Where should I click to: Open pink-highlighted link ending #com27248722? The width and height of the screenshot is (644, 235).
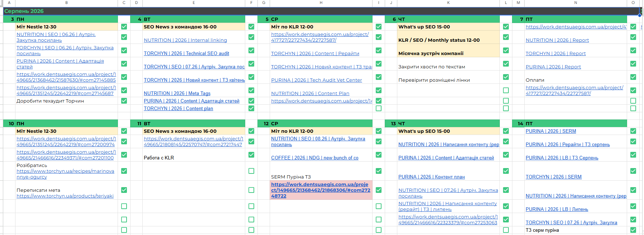[320, 190]
